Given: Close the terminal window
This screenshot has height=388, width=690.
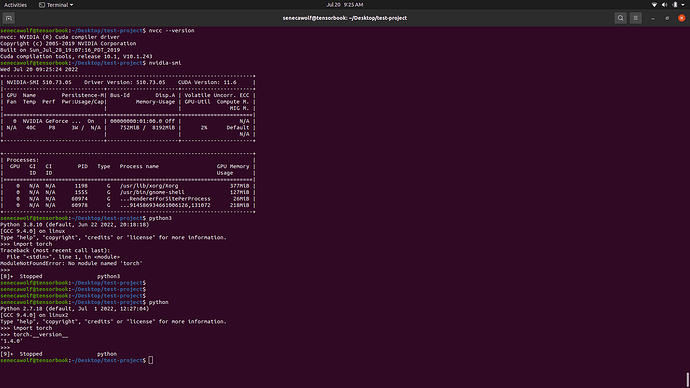Looking at the screenshot, I should tap(682, 18).
